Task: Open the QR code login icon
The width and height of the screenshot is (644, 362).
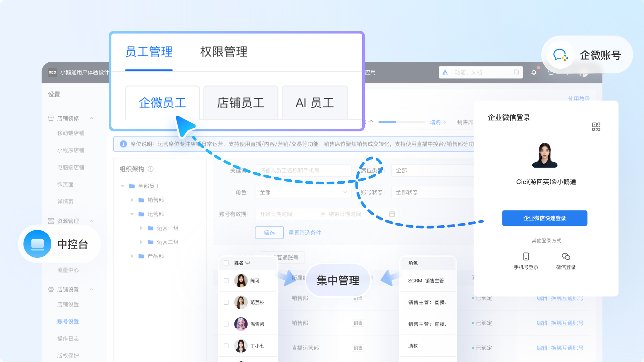Action: (596, 127)
